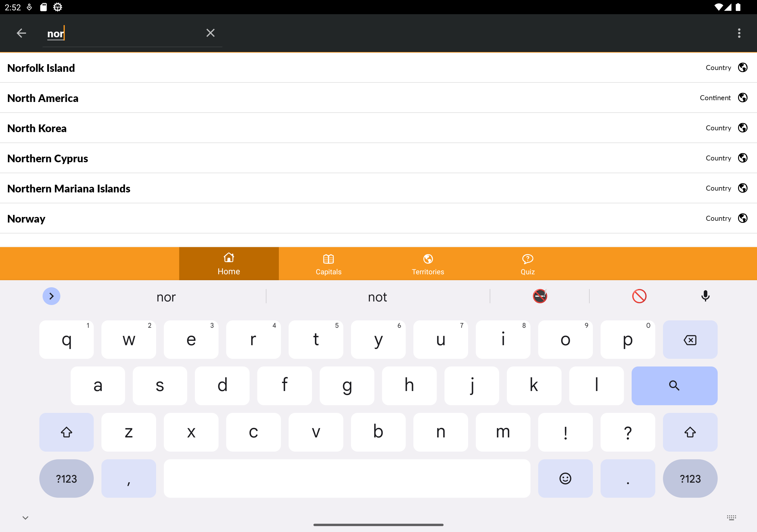Insert the prohibited sign emoji suggestion

click(639, 296)
